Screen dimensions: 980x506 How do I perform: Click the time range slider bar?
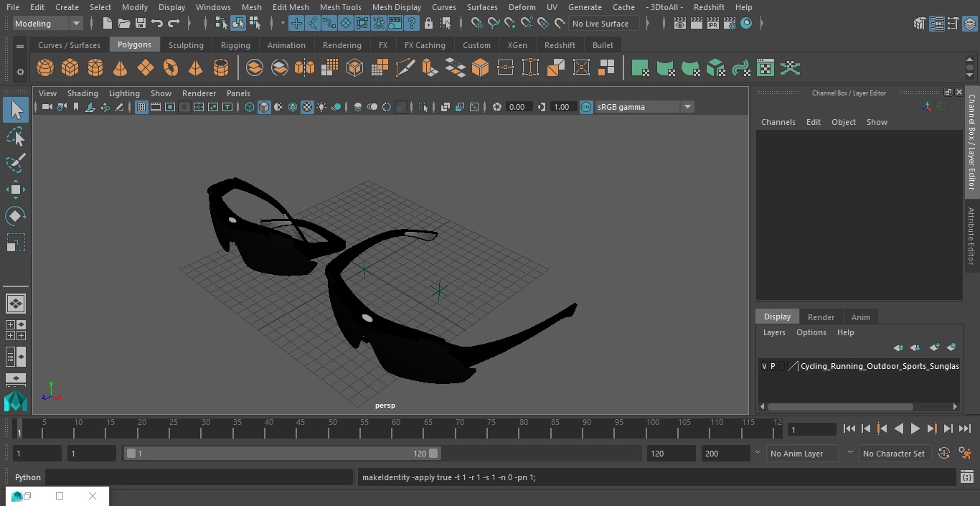coord(282,454)
